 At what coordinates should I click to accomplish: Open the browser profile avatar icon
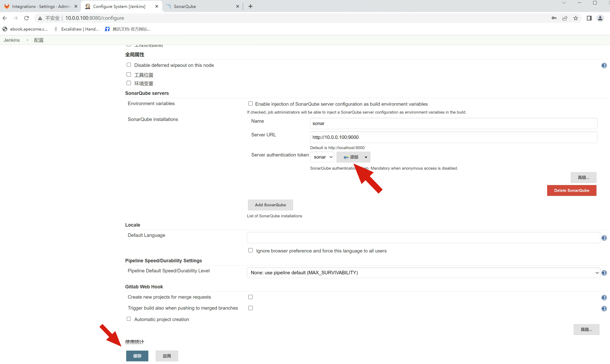pyautogui.click(x=600, y=18)
